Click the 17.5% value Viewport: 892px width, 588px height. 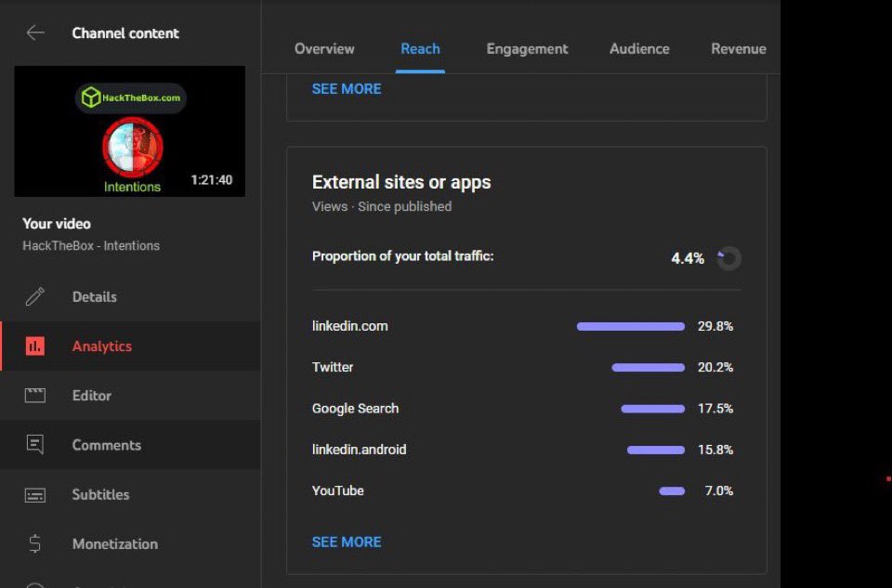point(715,409)
